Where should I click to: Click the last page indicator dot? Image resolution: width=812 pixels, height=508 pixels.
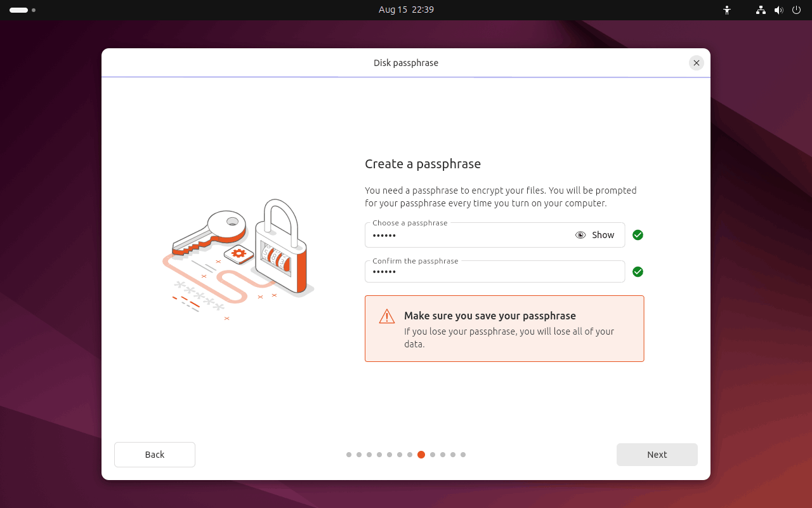(463, 455)
